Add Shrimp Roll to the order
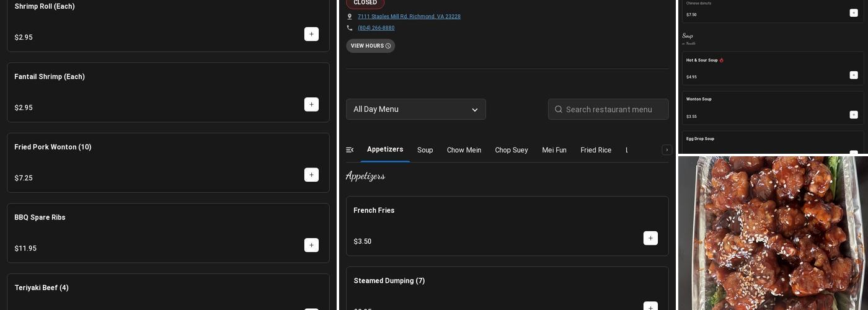The width and height of the screenshot is (868, 310). [x=311, y=34]
